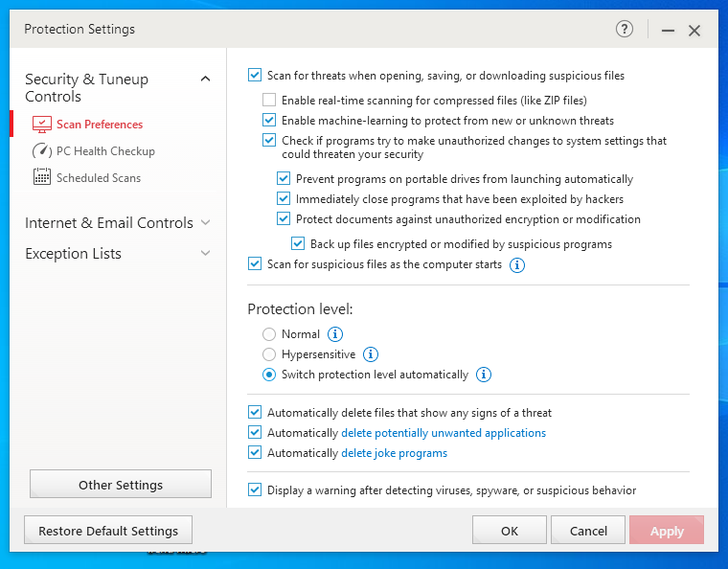Open PC Health Checkup in the sidebar
This screenshot has height=569, width=728.
coord(105,151)
